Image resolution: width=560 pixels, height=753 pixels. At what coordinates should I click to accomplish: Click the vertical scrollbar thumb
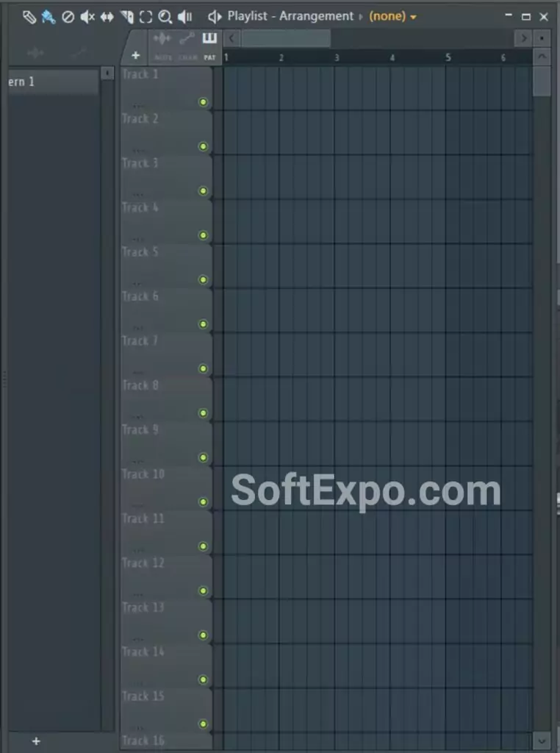(542, 81)
